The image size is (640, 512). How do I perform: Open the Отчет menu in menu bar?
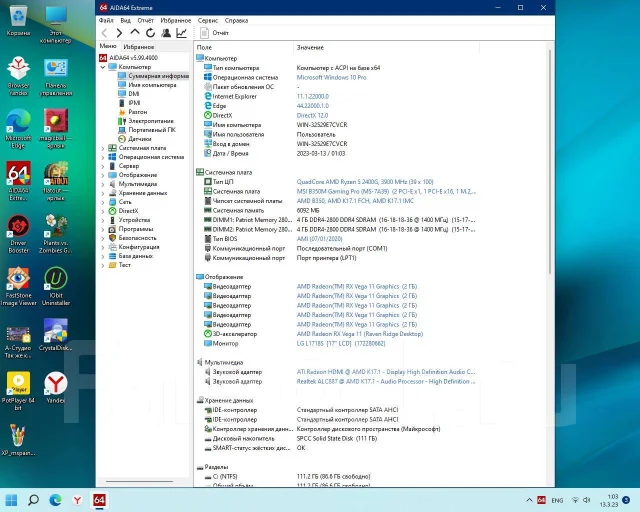pos(145,20)
